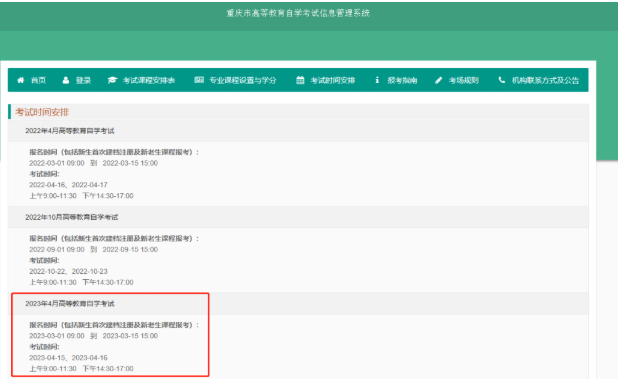Click exam dates 2022-10-22、2022-10-23

(68, 271)
